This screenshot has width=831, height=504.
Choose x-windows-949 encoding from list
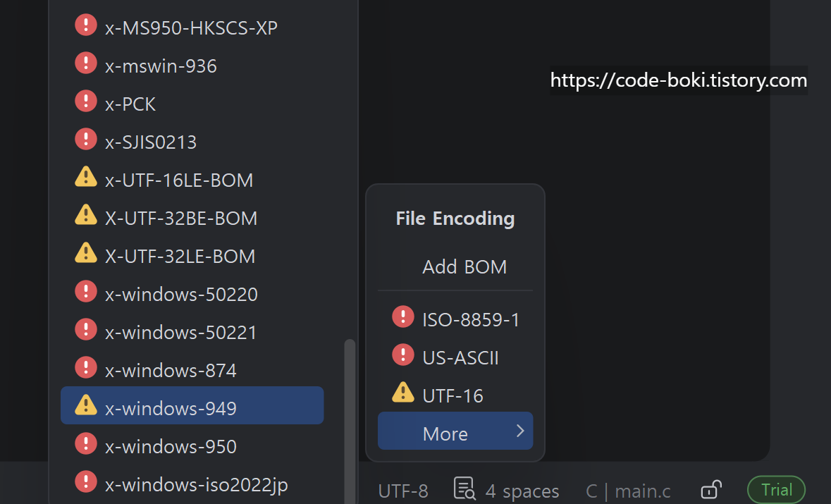coord(192,405)
